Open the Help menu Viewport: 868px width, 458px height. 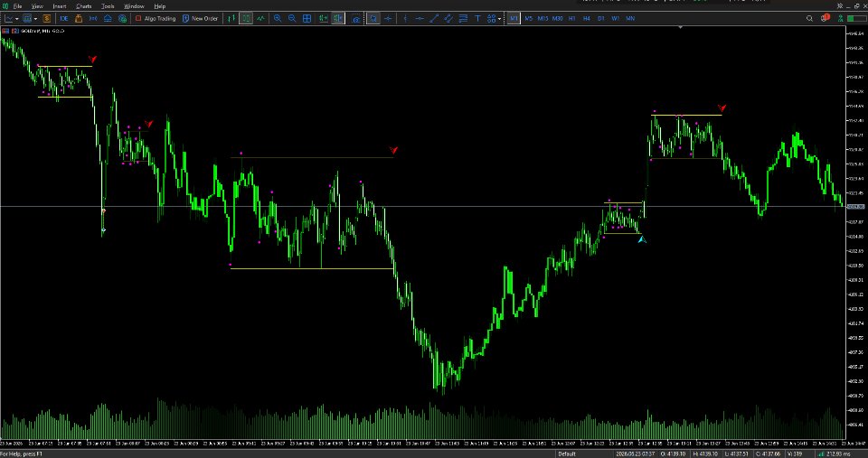tap(159, 6)
